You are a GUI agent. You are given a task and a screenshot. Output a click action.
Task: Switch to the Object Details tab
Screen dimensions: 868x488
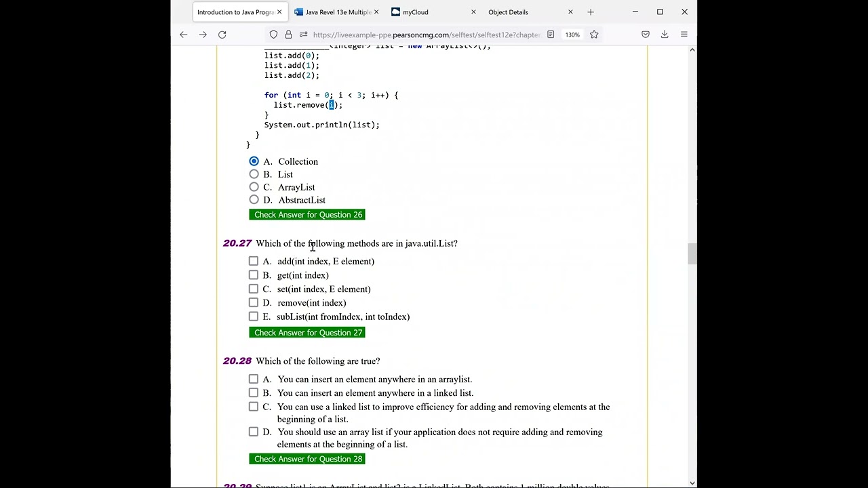tap(531, 12)
